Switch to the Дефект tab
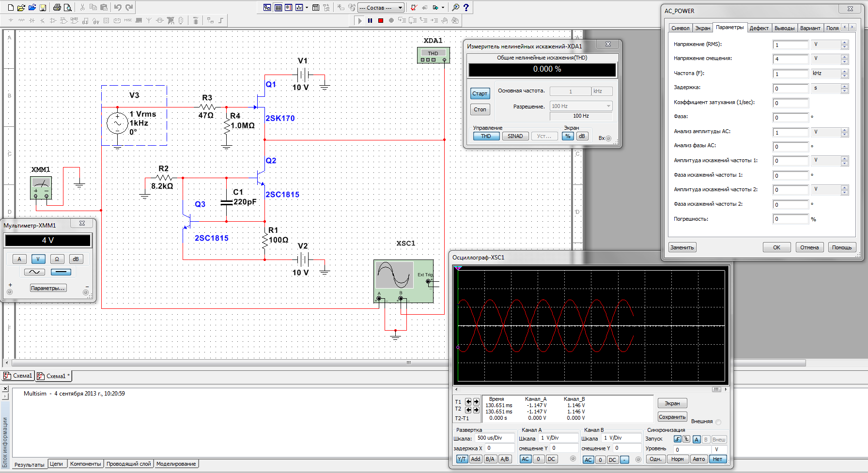 click(x=759, y=28)
